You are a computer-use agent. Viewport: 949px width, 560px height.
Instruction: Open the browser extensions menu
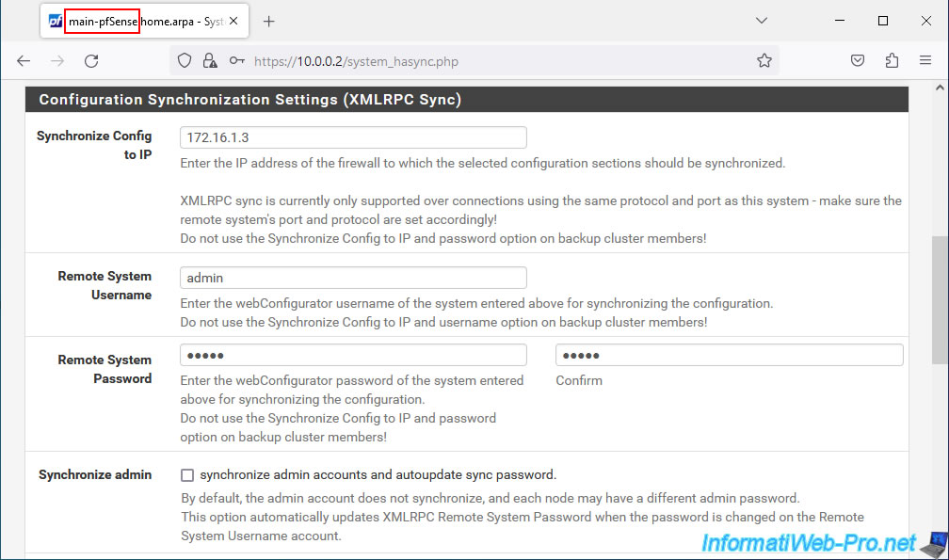point(892,60)
